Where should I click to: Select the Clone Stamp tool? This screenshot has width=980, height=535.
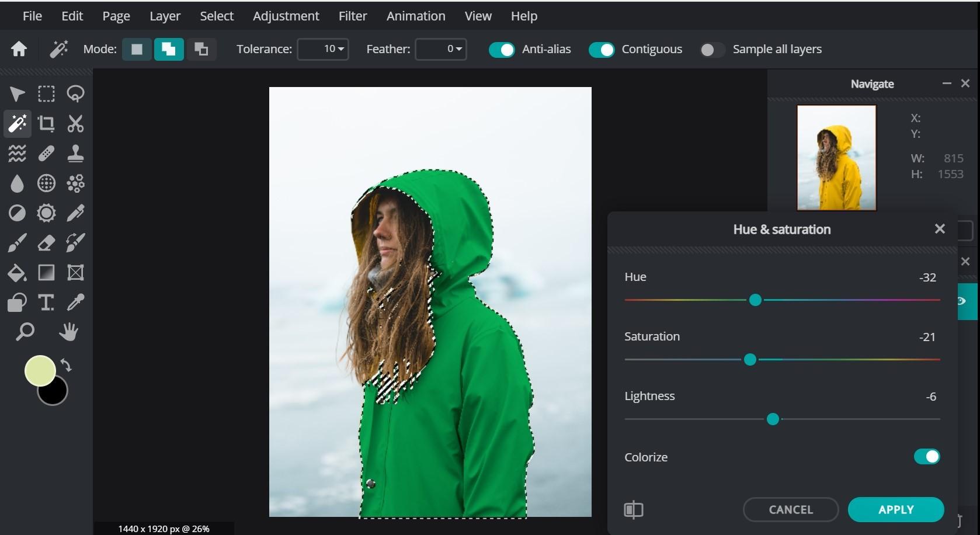pyautogui.click(x=75, y=154)
